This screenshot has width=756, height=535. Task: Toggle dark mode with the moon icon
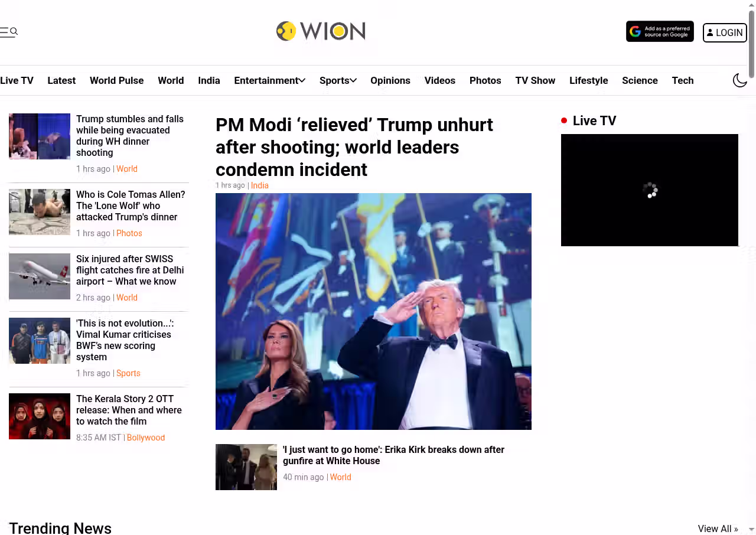pos(740,80)
